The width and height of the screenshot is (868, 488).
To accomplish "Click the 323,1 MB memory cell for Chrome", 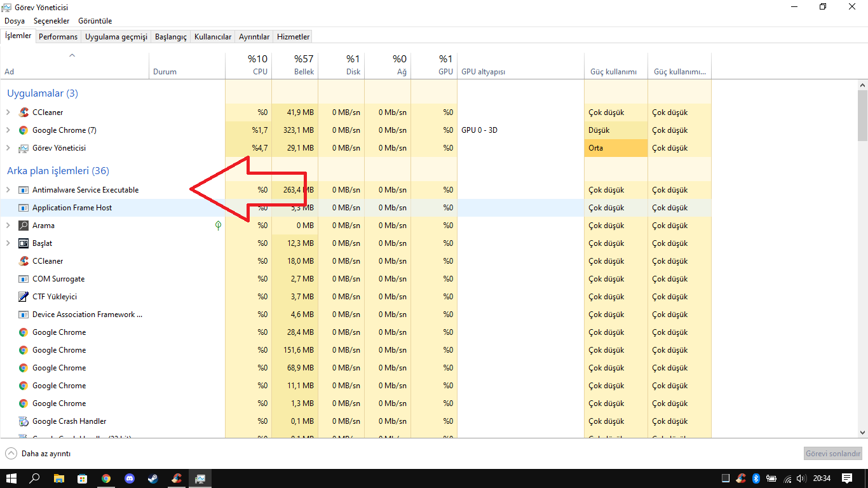I will pos(295,130).
